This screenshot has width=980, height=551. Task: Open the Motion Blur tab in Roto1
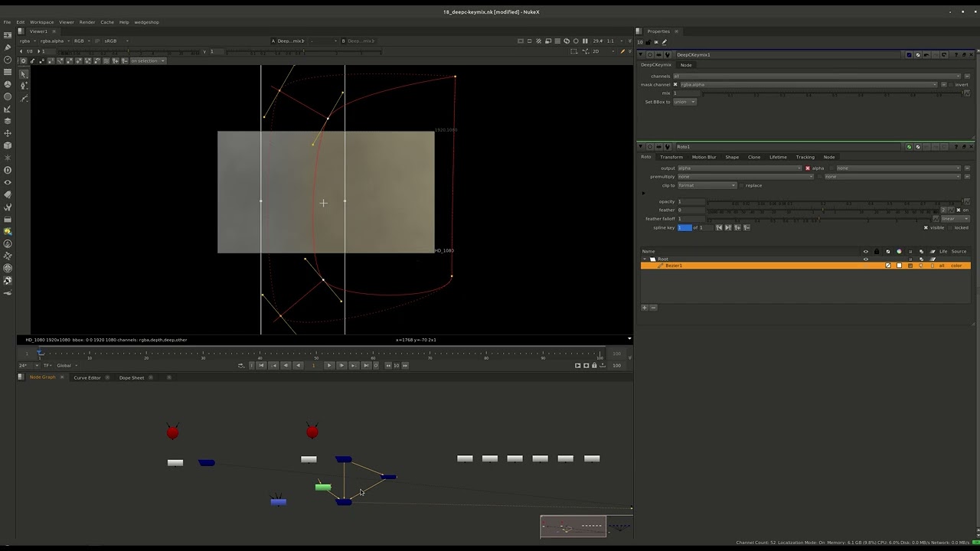click(x=704, y=157)
